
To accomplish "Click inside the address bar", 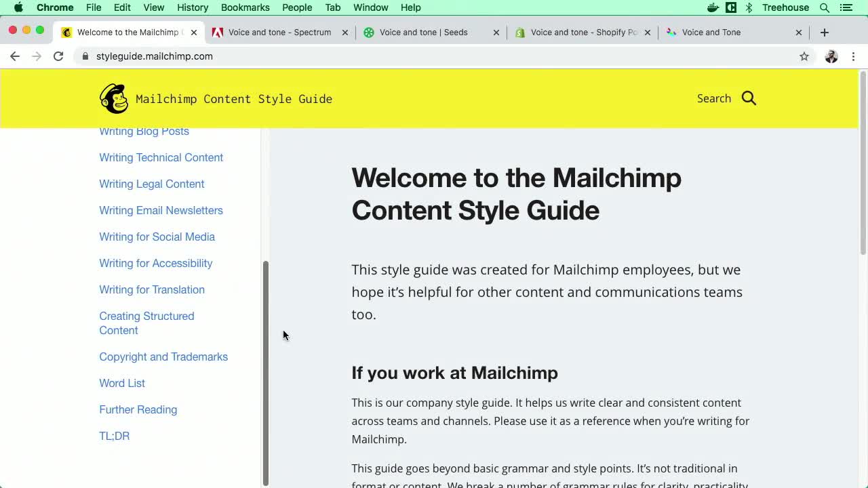I will (271, 56).
